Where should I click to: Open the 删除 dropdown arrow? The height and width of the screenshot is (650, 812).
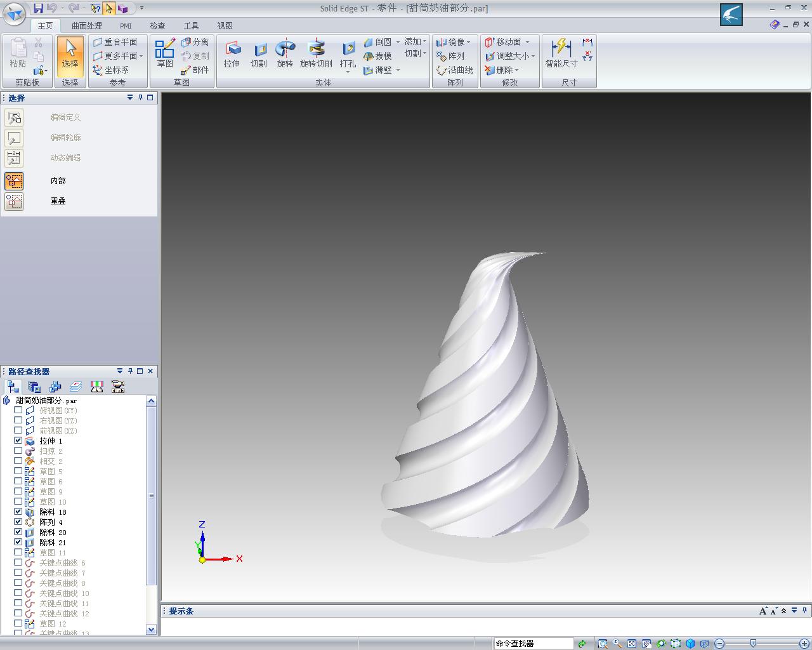click(516, 70)
